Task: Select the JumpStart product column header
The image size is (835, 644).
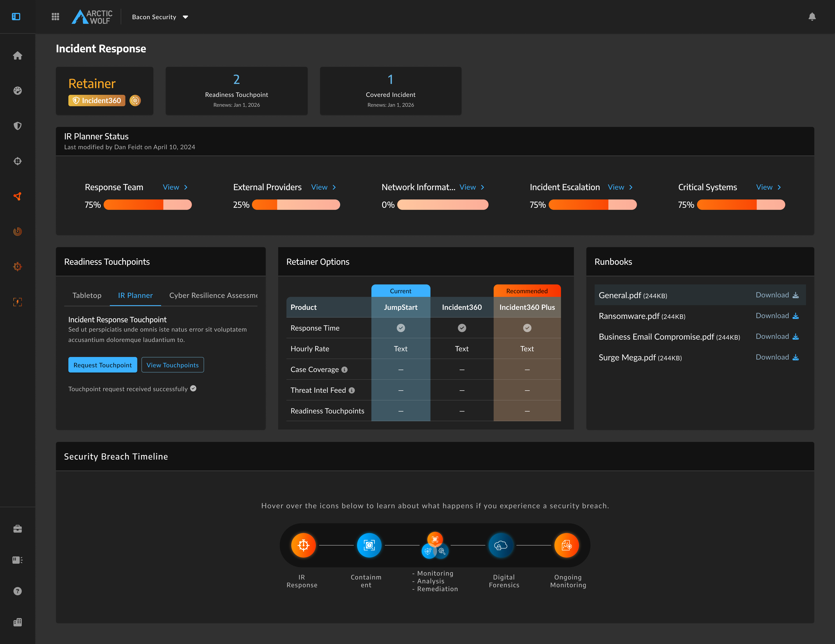Action: pyautogui.click(x=401, y=307)
